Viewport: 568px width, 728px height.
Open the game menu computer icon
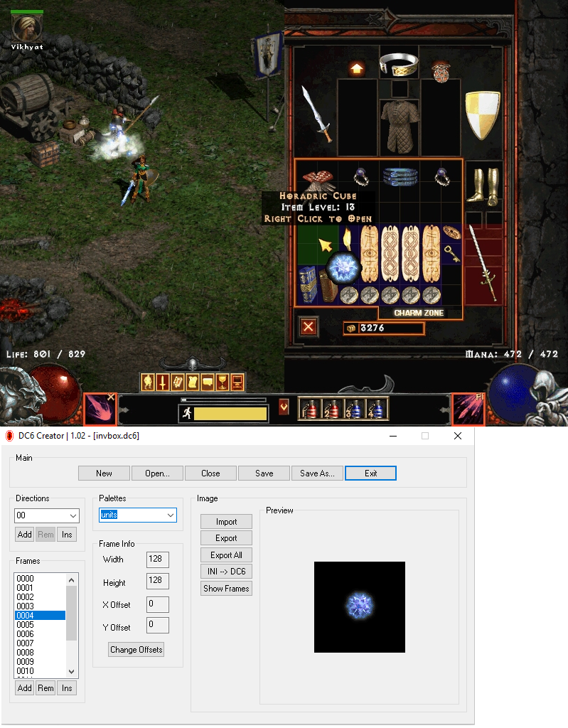237,382
